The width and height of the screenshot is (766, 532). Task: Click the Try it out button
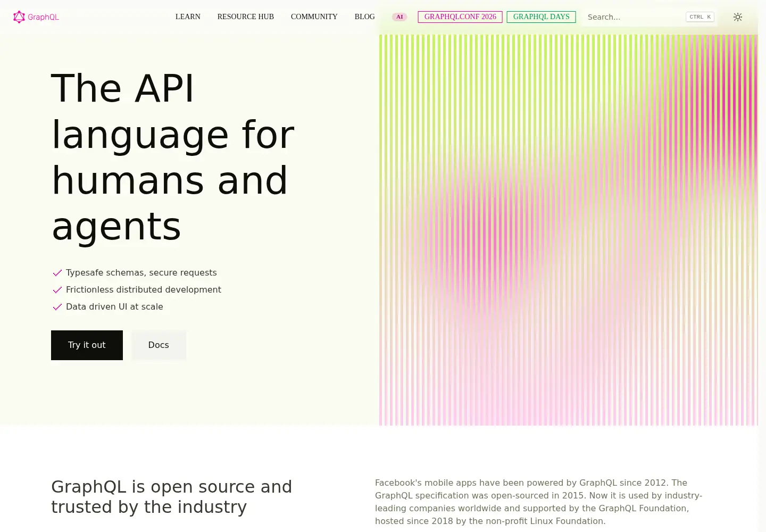87,345
